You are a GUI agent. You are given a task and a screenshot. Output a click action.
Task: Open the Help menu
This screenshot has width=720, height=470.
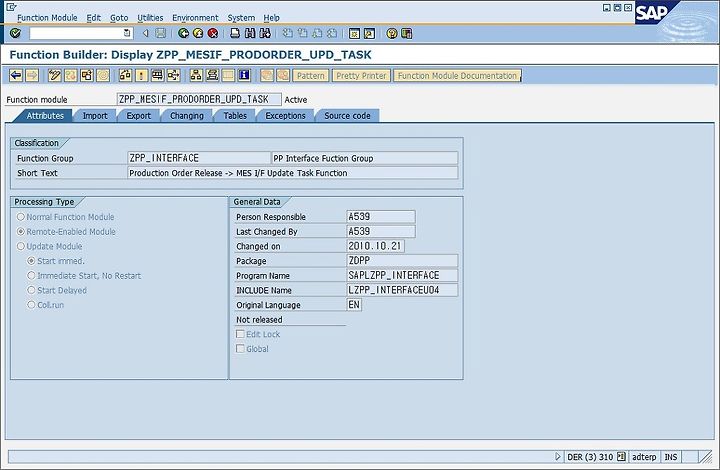pos(271,18)
